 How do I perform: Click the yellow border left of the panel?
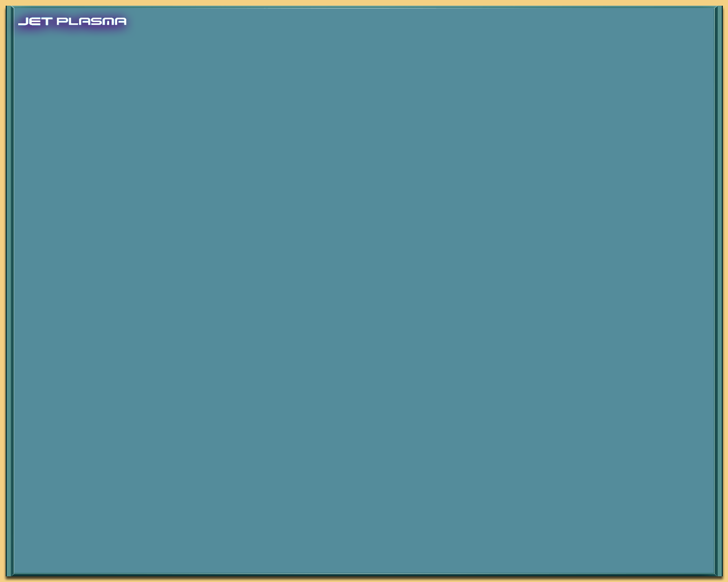tap(2, 291)
